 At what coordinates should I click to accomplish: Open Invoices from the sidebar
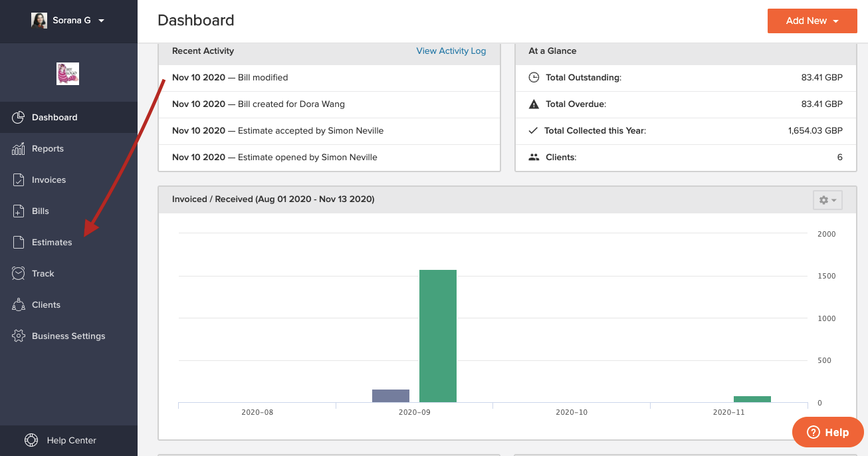click(68, 180)
